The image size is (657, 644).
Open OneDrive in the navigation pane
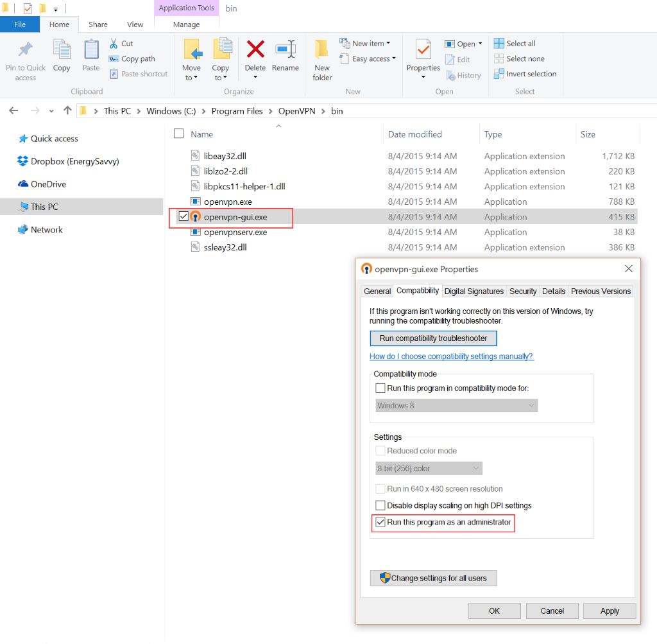pyautogui.click(x=42, y=184)
